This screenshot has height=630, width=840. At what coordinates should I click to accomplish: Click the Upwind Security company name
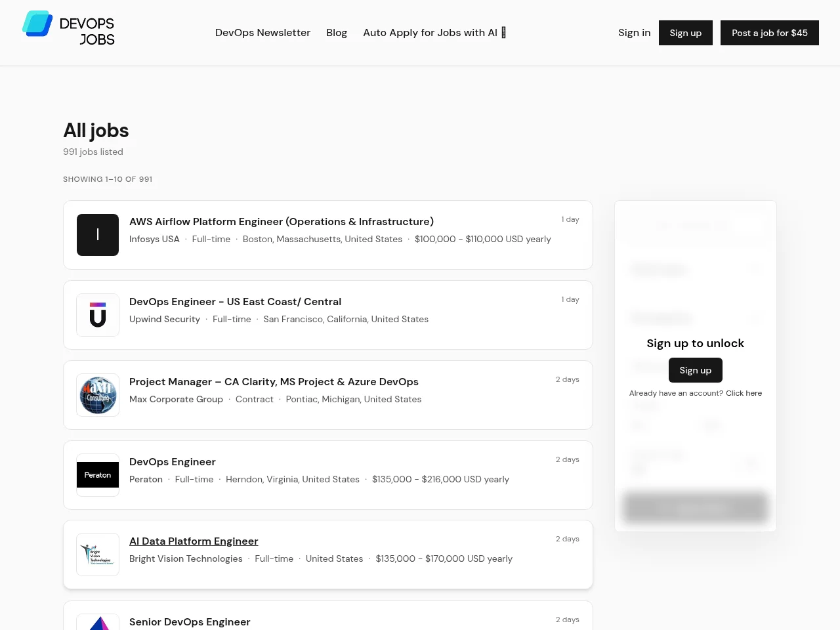pos(165,320)
